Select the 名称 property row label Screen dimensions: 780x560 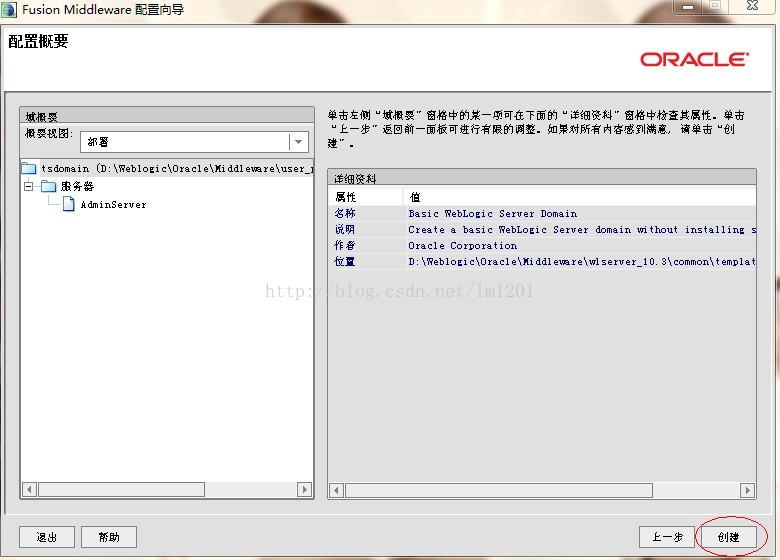345,213
